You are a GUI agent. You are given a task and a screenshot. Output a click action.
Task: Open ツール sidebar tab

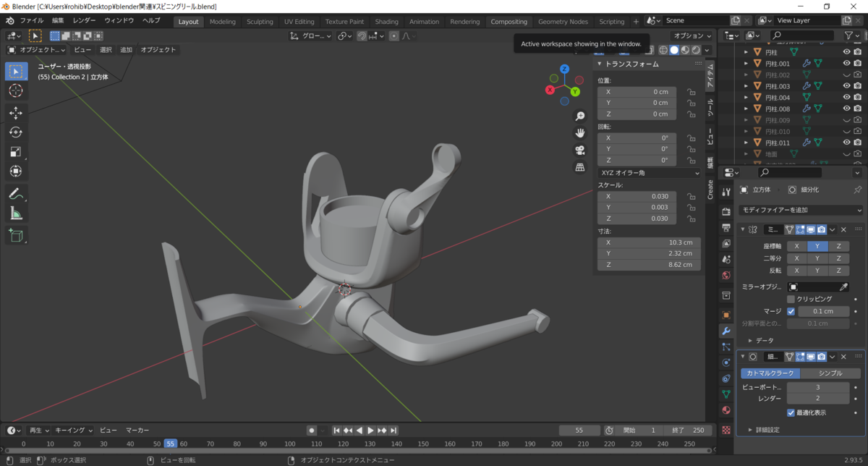coord(710,108)
